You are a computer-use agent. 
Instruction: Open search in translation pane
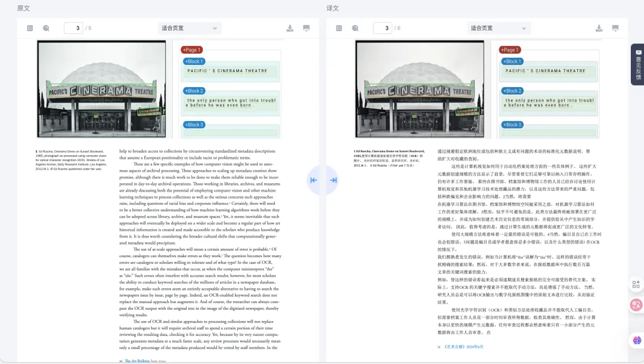tap(355, 28)
